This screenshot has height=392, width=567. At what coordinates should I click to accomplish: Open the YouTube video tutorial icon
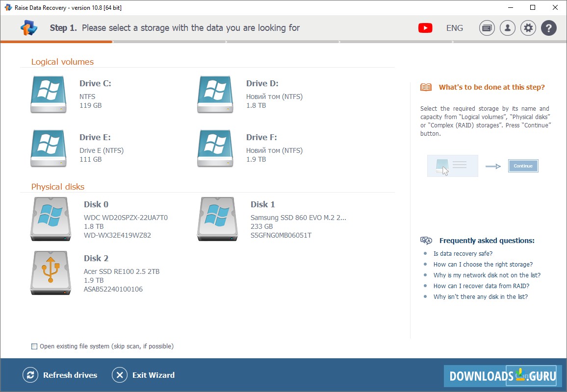coord(425,28)
